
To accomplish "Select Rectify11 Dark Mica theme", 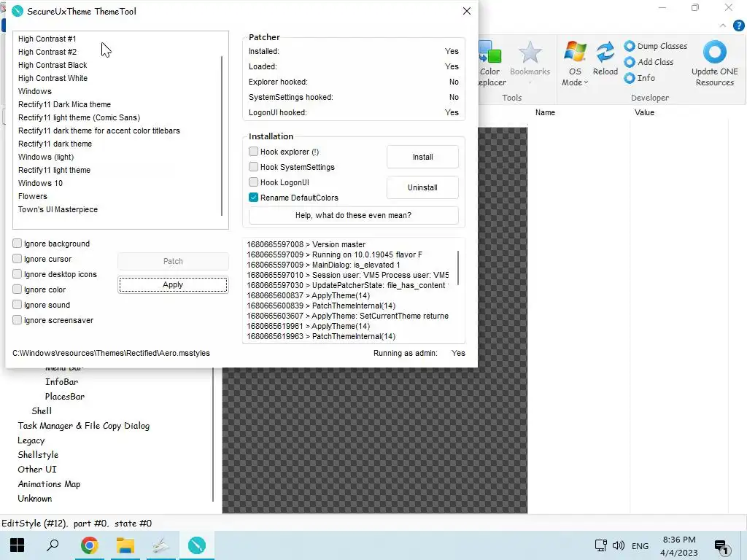I will [x=64, y=104].
